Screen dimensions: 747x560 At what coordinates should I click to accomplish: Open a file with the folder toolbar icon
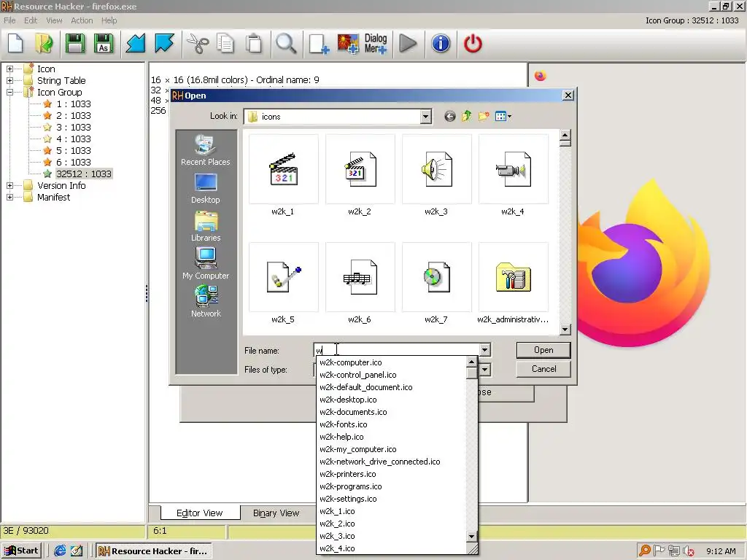coord(44,44)
